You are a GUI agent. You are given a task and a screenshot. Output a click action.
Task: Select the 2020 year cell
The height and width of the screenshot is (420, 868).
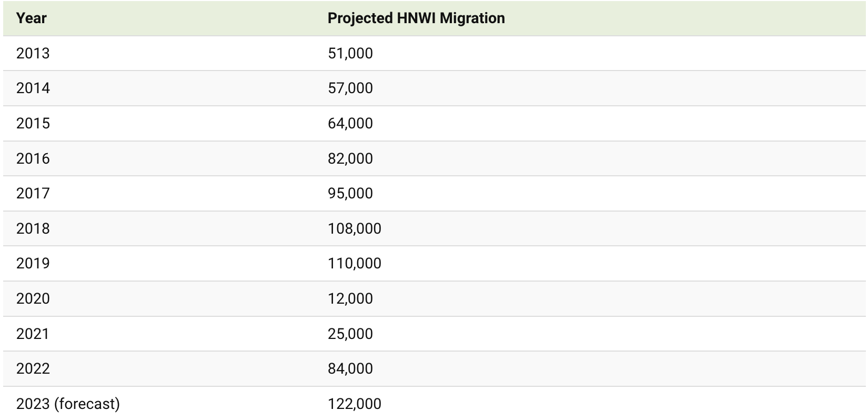(33, 298)
